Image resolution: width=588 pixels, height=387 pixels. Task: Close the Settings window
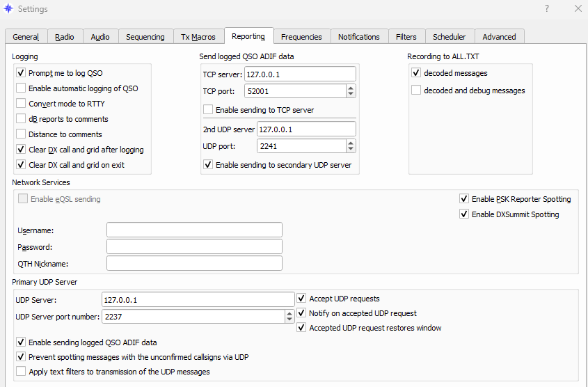578,8
